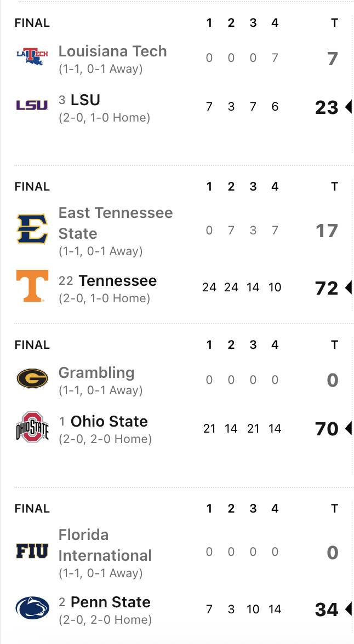Click the Ohio State team logo

(32, 427)
